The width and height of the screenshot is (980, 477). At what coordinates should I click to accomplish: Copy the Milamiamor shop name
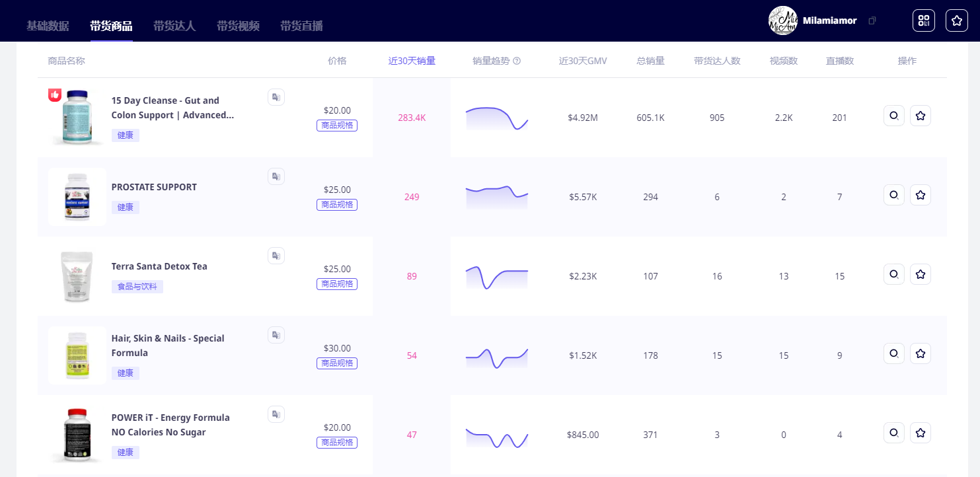pos(872,20)
